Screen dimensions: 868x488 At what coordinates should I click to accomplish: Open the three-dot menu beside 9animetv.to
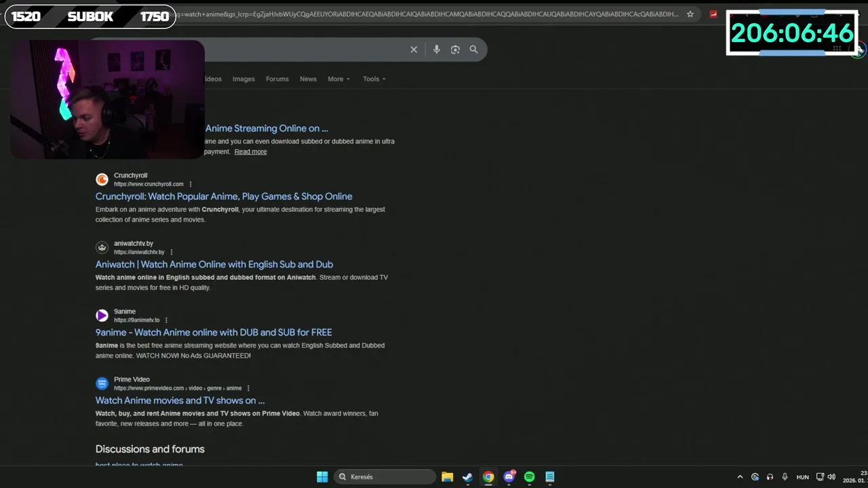[x=166, y=320]
